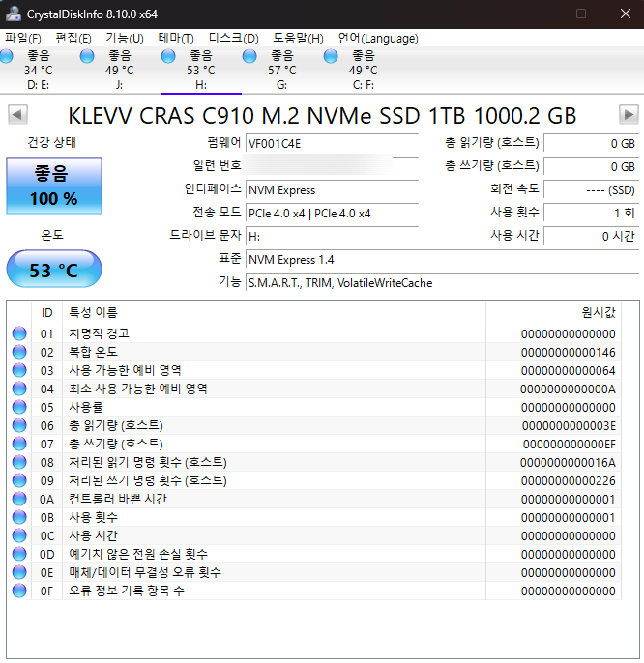Click the 총 쓰기량 (호스트) value 0 GB
Screen dimensions: 644x663
(x=591, y=166)
